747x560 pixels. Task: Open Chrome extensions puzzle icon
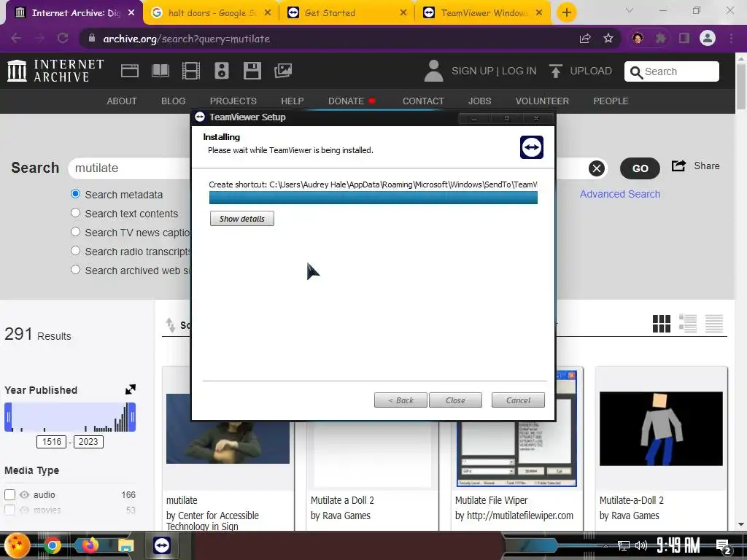[x=661, y=39]
